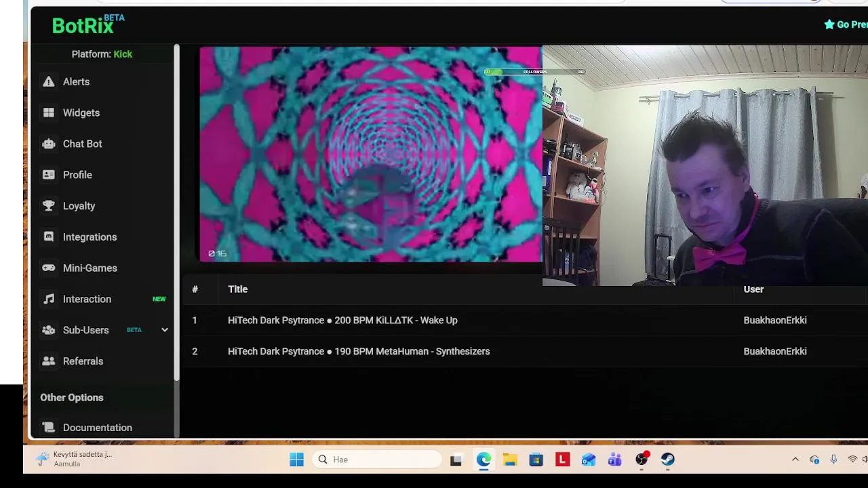The height and width of the screenshot is (488, 868).
Task: Click the Wi-Fi icon in system tray
Action: point(852,460)
